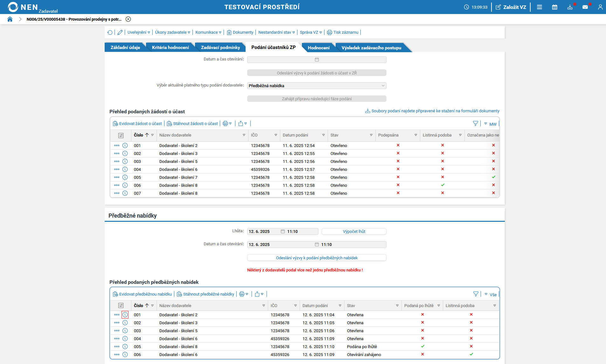
Task: Open the calendar icon in top bar
Action: pyautogui.click(x=554, y=7)
